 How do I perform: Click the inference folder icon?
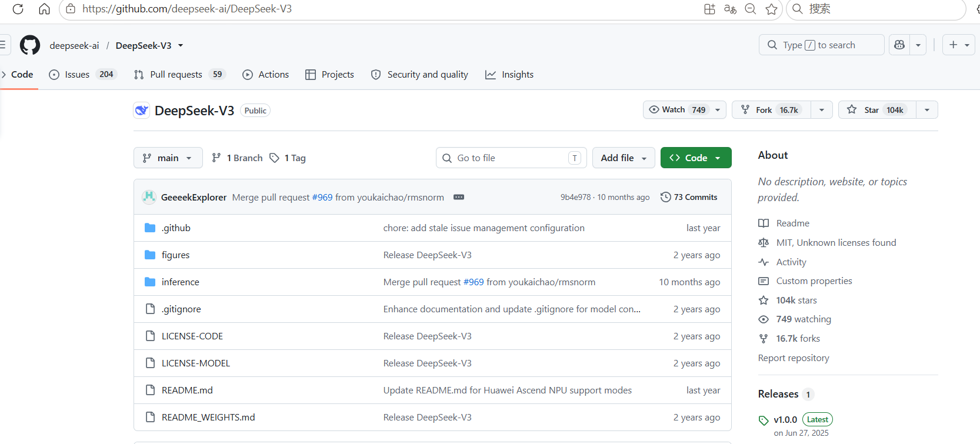(x=150, y=282)
